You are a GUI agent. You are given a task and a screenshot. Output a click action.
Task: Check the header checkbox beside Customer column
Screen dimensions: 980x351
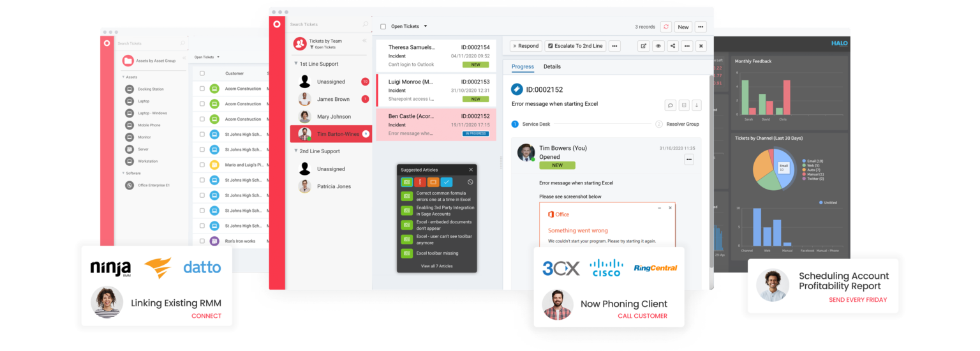pos(202,73)
